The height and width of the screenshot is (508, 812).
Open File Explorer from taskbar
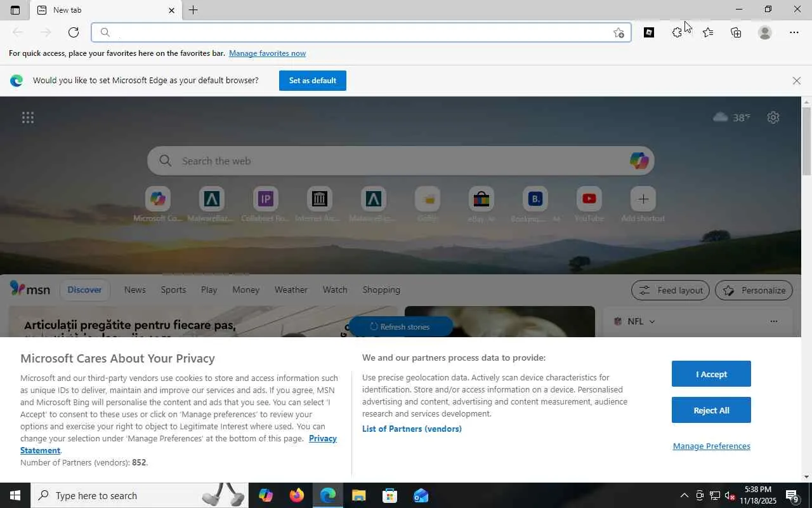[358, 495]
